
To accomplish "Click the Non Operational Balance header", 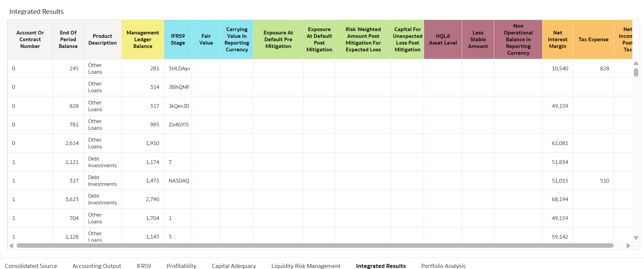I will [x=518, y=40].
